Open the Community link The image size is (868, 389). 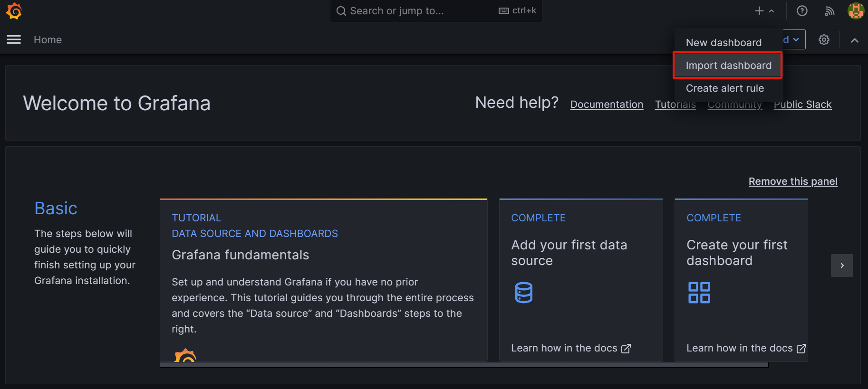(734, 104)
